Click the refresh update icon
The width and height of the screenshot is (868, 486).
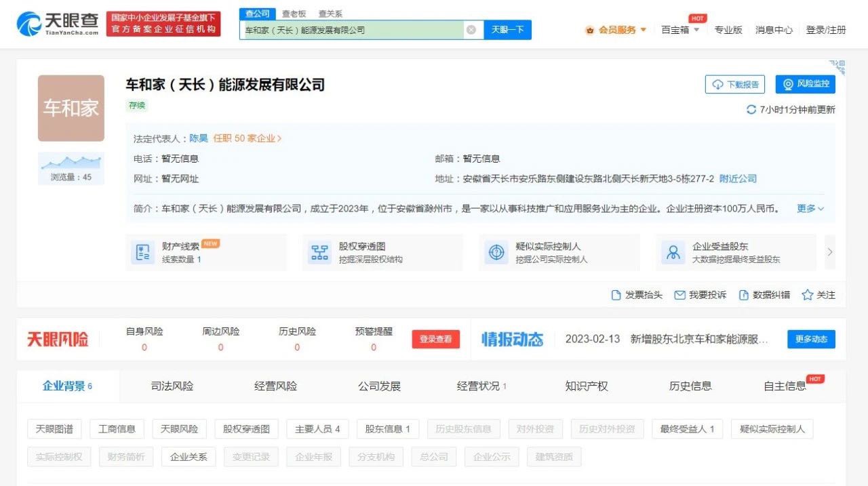751,110
